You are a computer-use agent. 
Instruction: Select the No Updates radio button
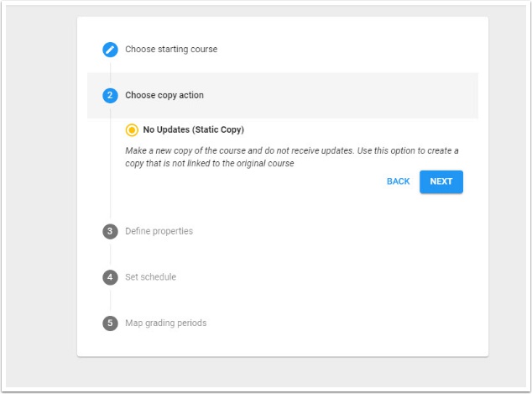click(x=132, y=130)
